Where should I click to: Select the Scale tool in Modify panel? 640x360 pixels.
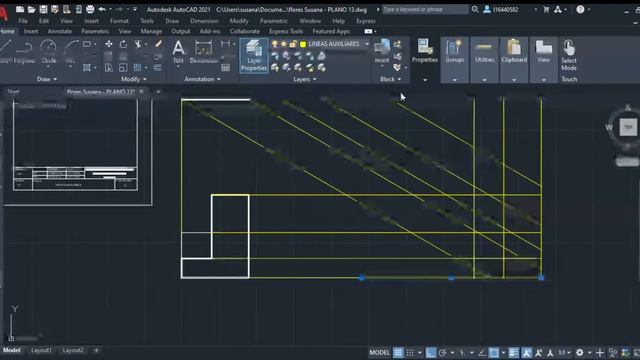123,67
